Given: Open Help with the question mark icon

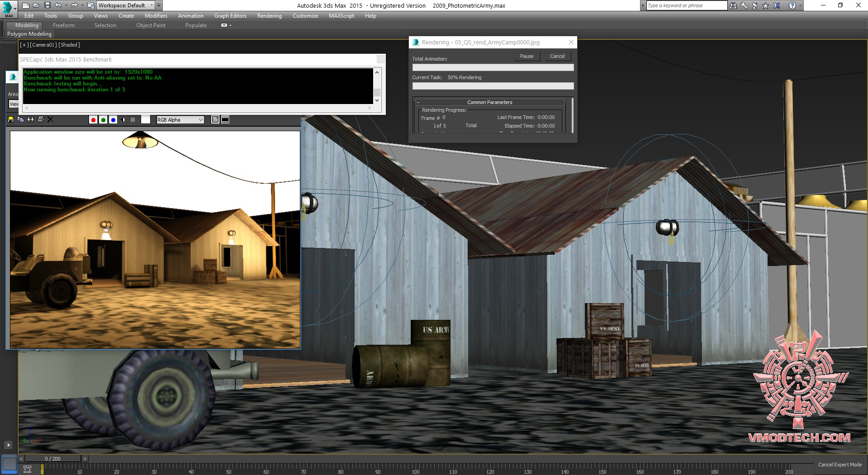Looking at the screenshot, I should tap(792, 5).
